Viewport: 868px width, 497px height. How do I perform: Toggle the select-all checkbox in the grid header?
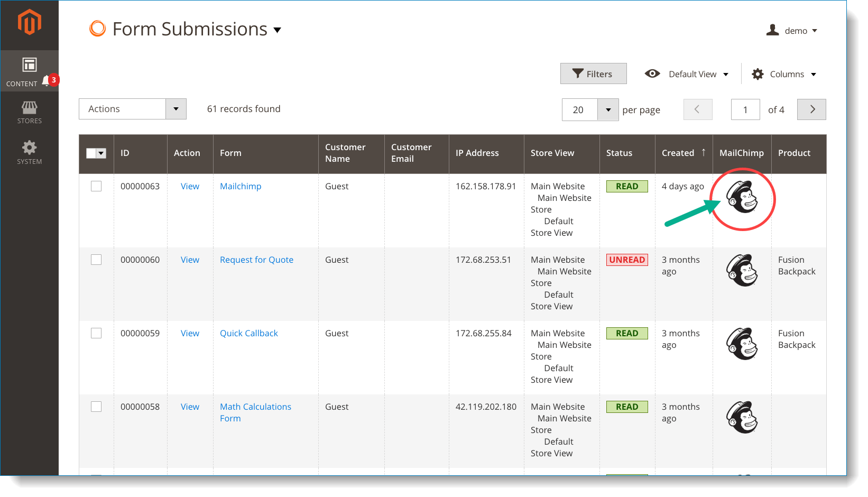click(x=91, y=153)
